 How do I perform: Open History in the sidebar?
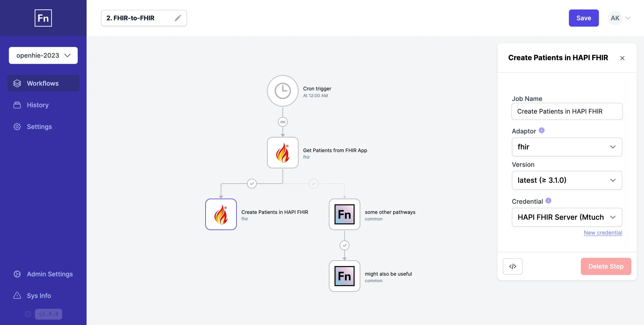tap(43, 105)
